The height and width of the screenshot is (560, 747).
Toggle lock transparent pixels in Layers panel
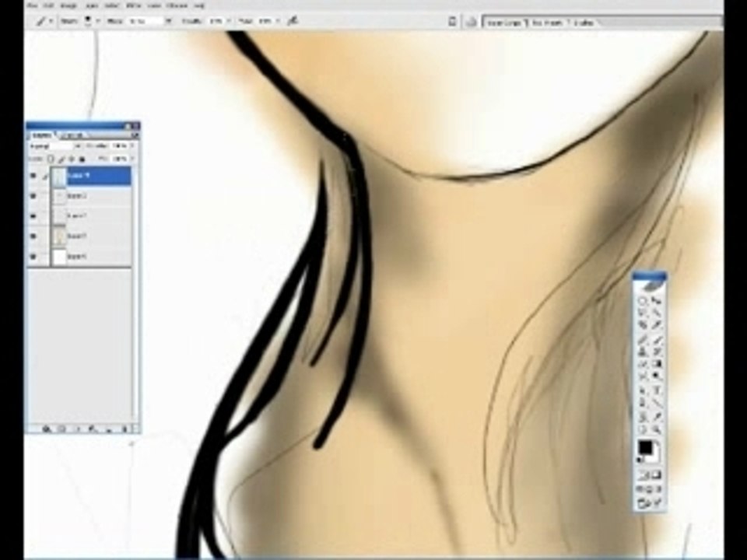[51, 159]
